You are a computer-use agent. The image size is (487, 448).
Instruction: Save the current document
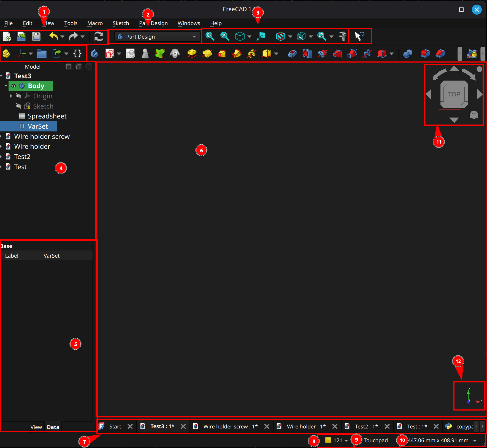click(36, 36)
